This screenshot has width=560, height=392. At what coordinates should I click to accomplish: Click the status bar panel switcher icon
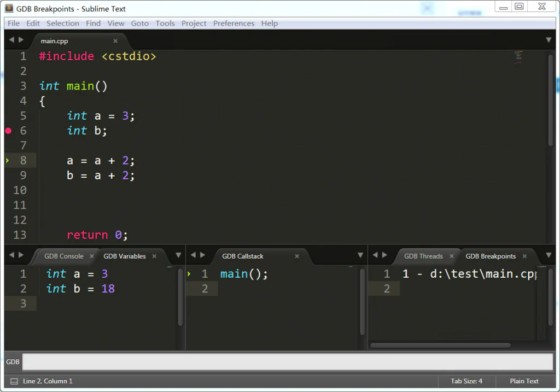[14, 381]
